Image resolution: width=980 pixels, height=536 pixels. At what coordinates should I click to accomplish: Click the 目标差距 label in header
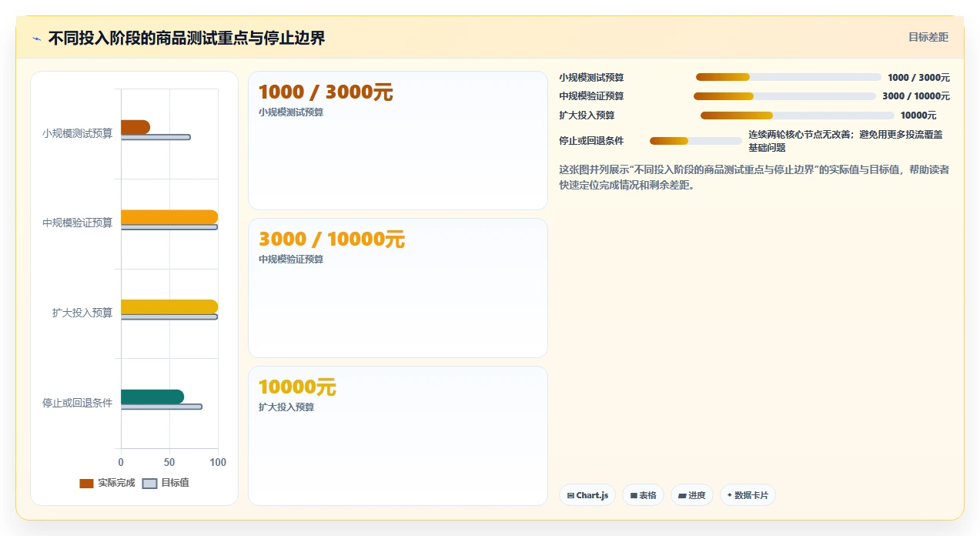tap(928, 37)
